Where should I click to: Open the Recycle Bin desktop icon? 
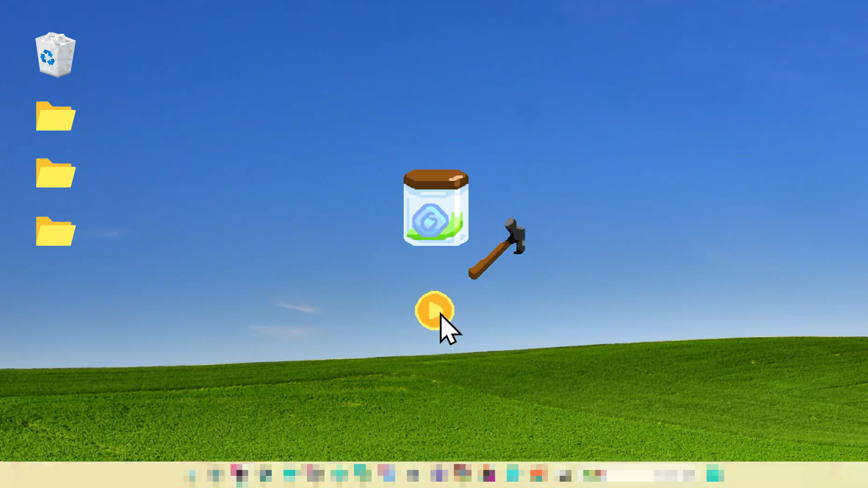tap(55, 55)
